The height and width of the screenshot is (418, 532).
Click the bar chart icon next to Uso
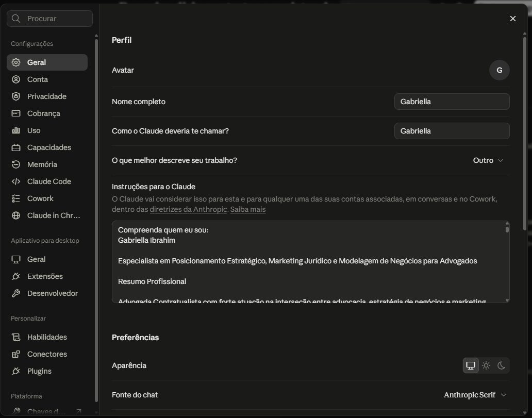pos(16,130)
